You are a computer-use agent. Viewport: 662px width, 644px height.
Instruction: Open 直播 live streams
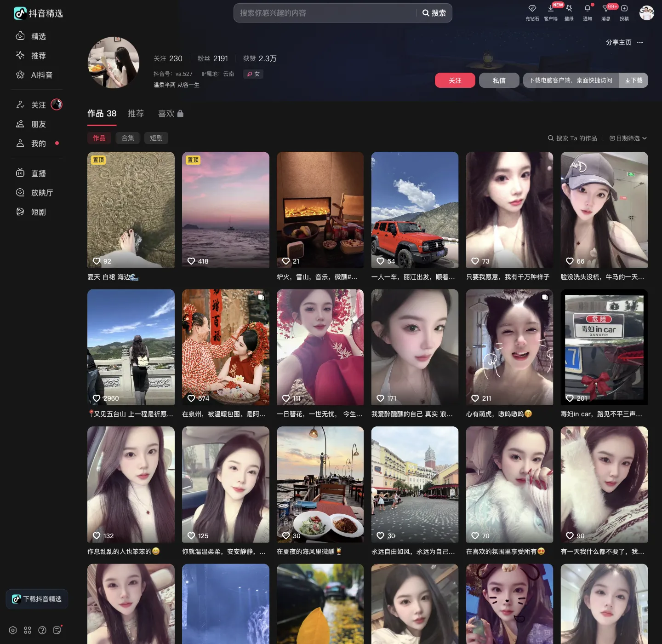click(x=31, y=173)
